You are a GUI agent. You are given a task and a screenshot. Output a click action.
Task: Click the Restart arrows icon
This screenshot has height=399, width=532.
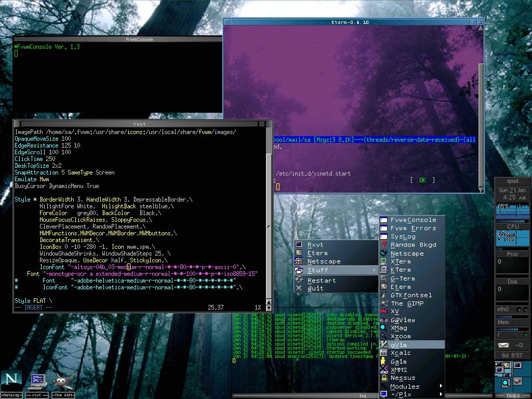tap(299, 280)
